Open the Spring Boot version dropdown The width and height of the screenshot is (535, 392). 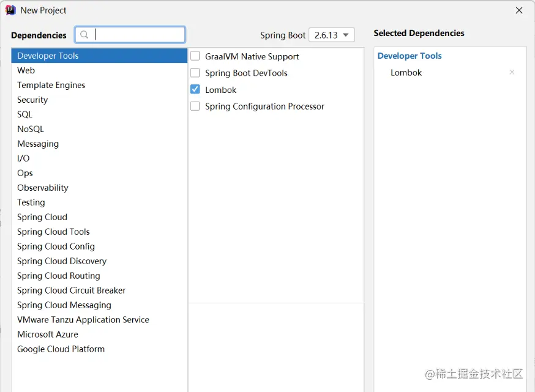tap(332, 35)
